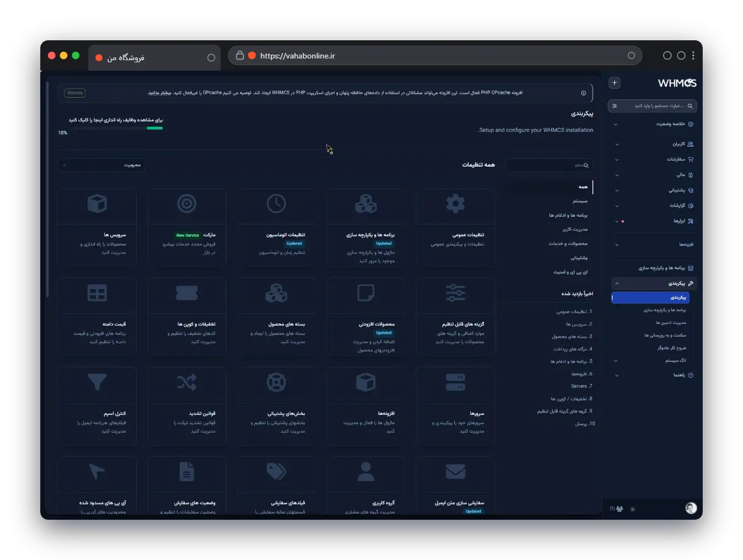Open the General Settings (تنظیمات عمومی) gear icon
This screenshot has width=743, height=560.
click(455, 204)
